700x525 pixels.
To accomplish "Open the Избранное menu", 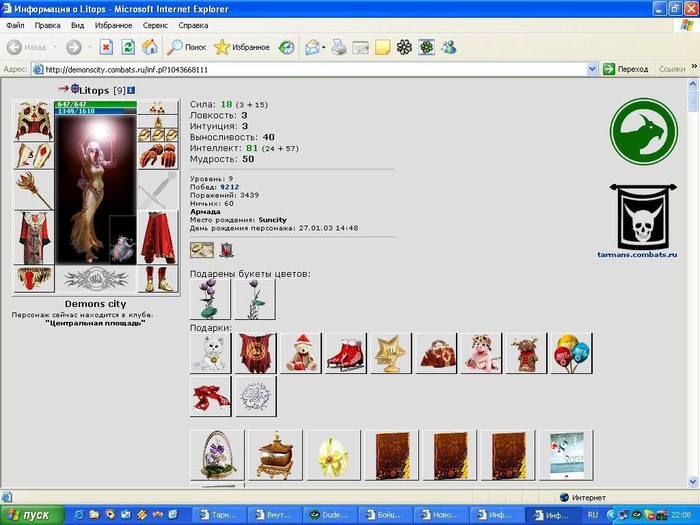I will [x=114, y=24].
